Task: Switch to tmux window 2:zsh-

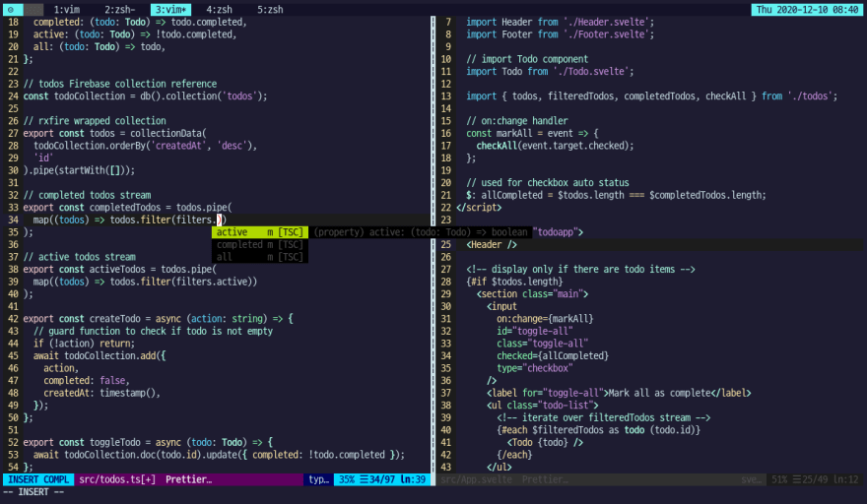Action: (x=119, y=10)
